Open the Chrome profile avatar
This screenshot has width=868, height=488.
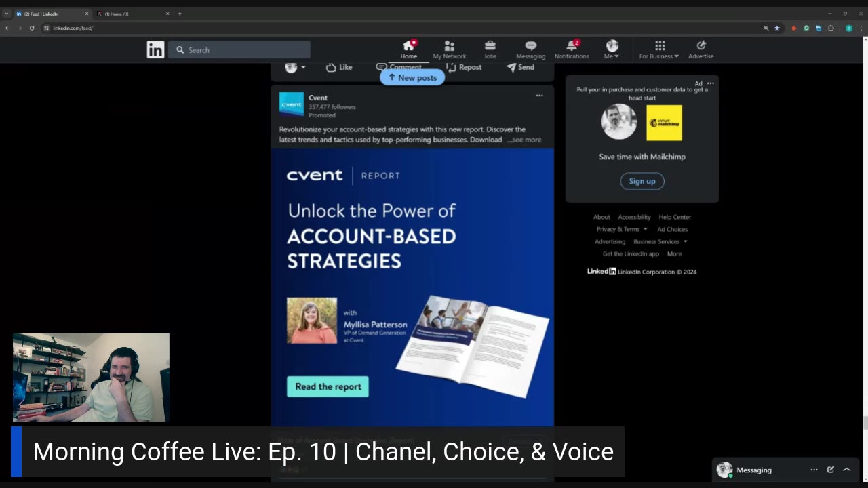pyautogui.click(x=848, y=28)
